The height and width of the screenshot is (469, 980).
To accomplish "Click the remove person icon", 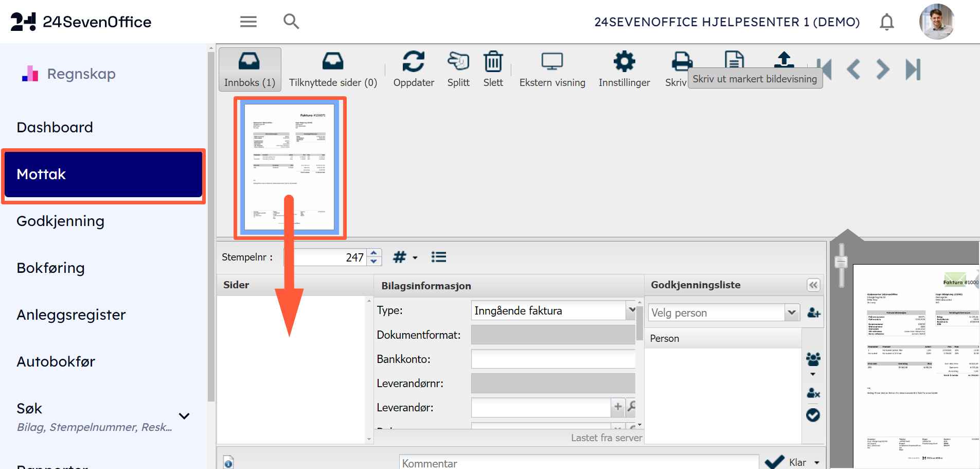I will point(813,393).
